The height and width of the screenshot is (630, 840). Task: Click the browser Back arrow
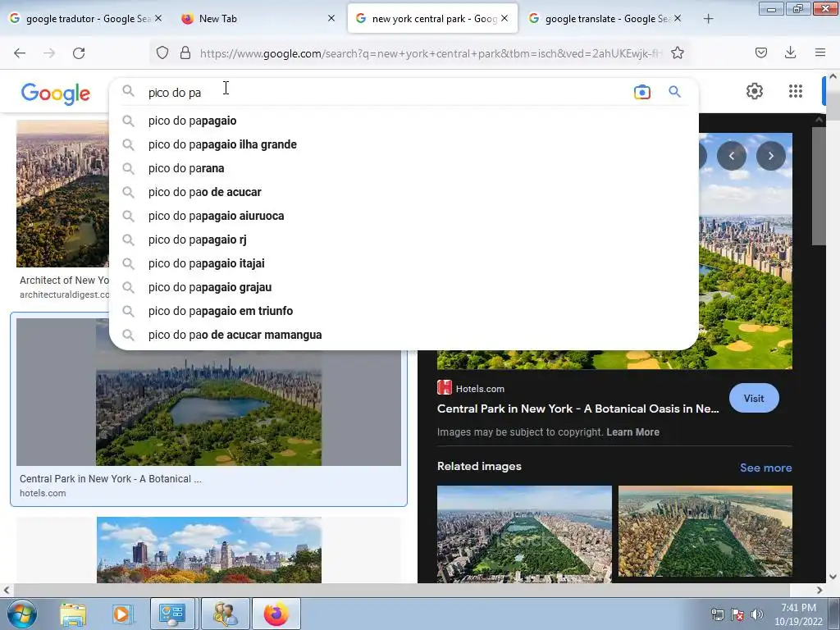20,52
